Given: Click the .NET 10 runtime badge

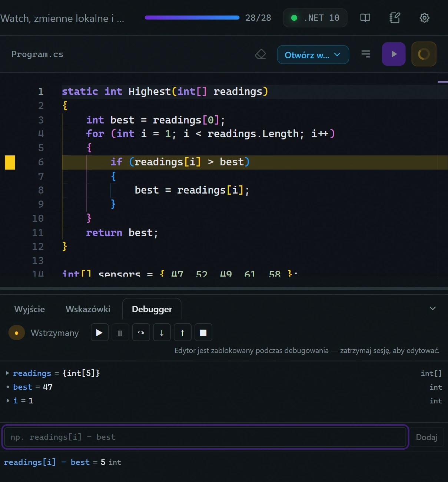Looking at the screenshot, I should (x=315, y=18).
